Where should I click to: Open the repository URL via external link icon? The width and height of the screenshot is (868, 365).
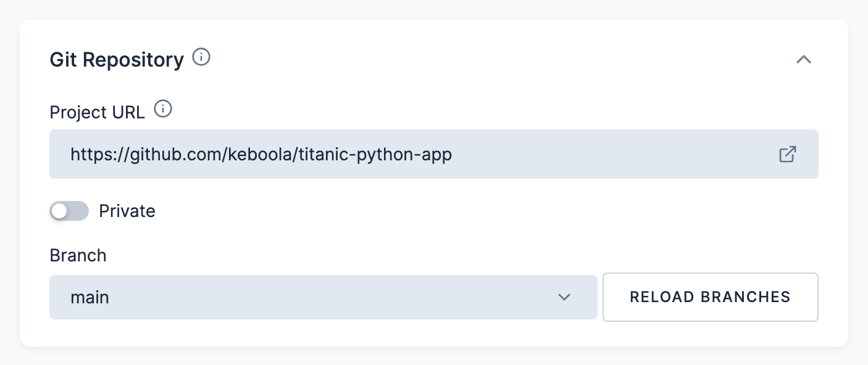[x=787, y=154]
